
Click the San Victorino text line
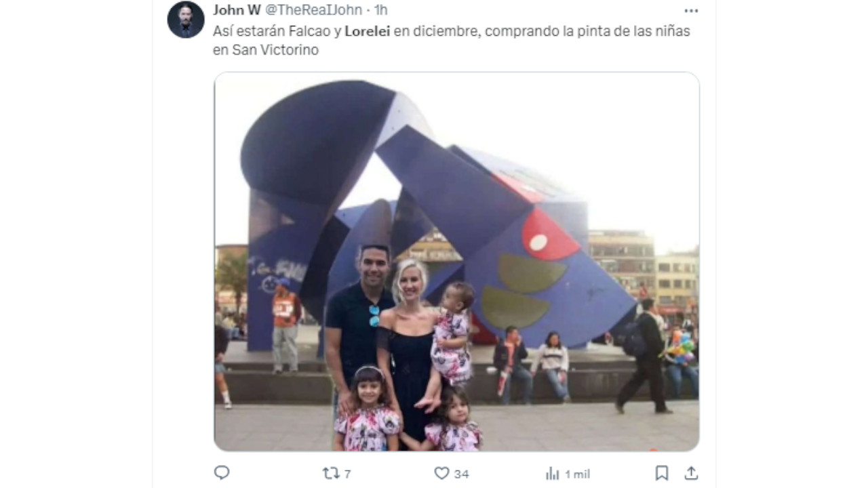(266, 49)
